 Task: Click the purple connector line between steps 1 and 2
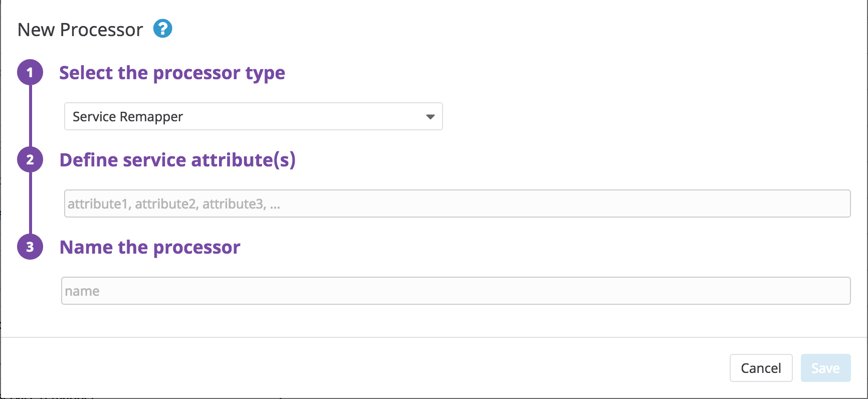pyautogui.click(x=30, y=115)
